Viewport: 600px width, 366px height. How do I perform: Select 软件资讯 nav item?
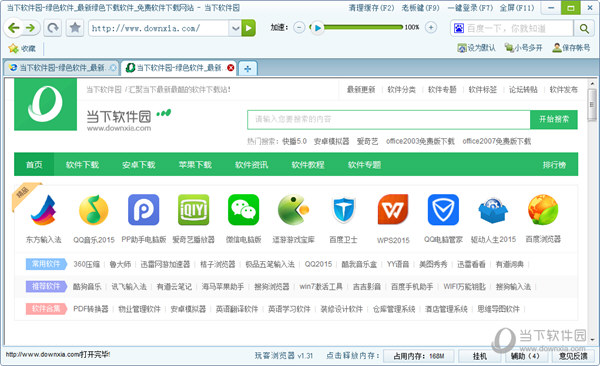251,165
